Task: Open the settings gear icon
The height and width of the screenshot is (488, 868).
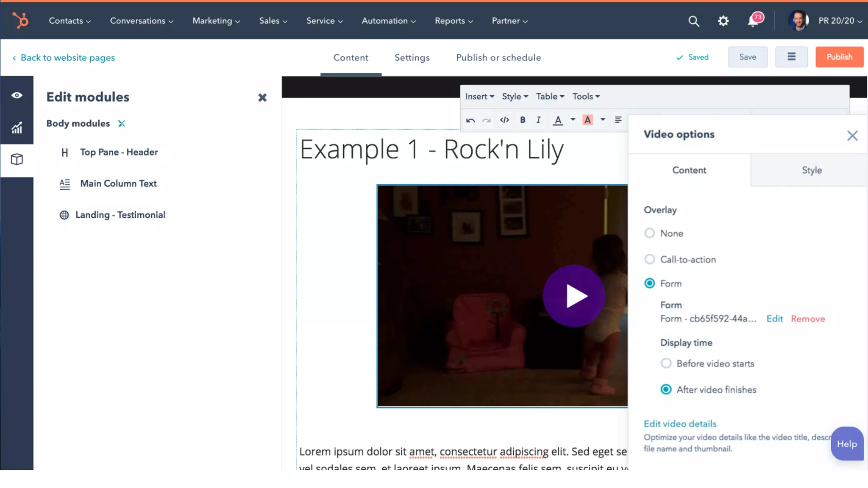Action: click(723, 21)
